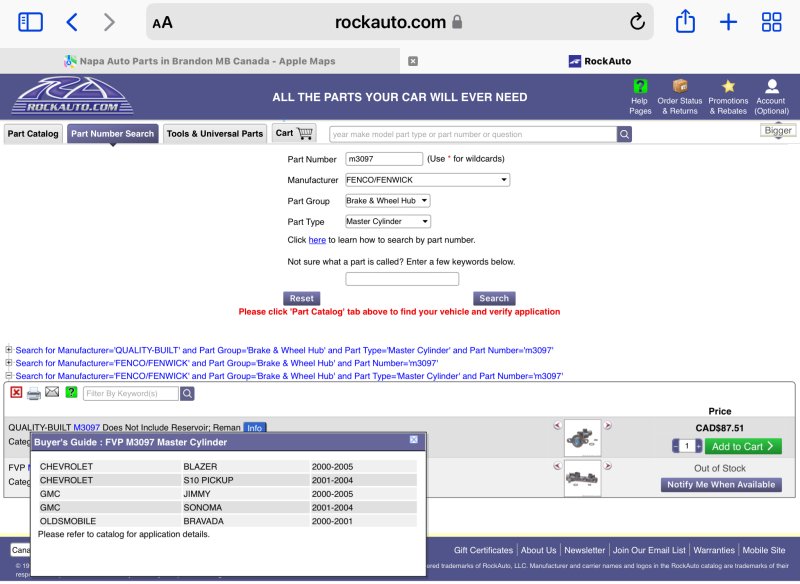Open the Part Group dropdown
This screenshot has width=800, height=584.
click(387, 201)
